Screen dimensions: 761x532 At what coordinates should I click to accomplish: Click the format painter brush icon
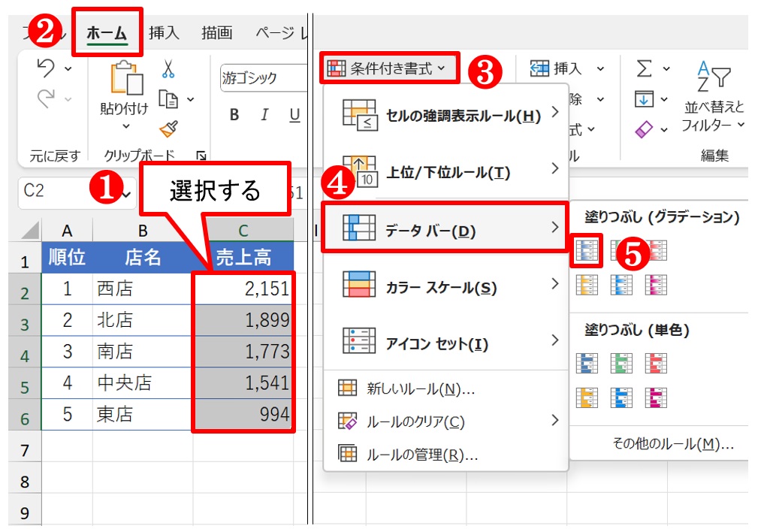[x=168, y=128]
